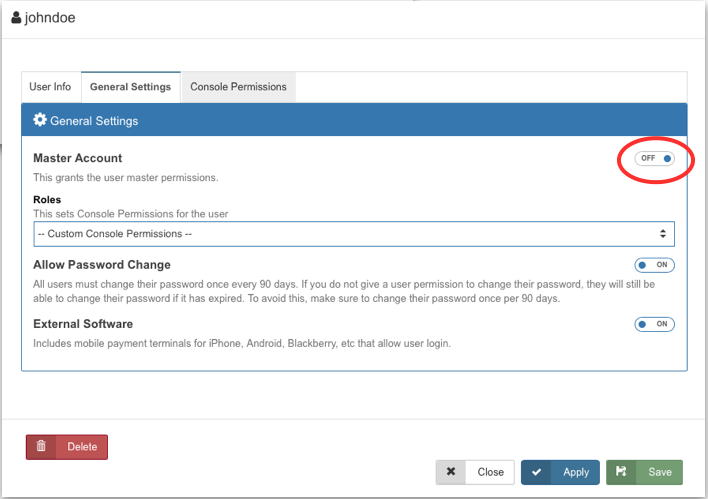
Task: Click the blue General Settings panel header
Action: [x=354, y=120]
